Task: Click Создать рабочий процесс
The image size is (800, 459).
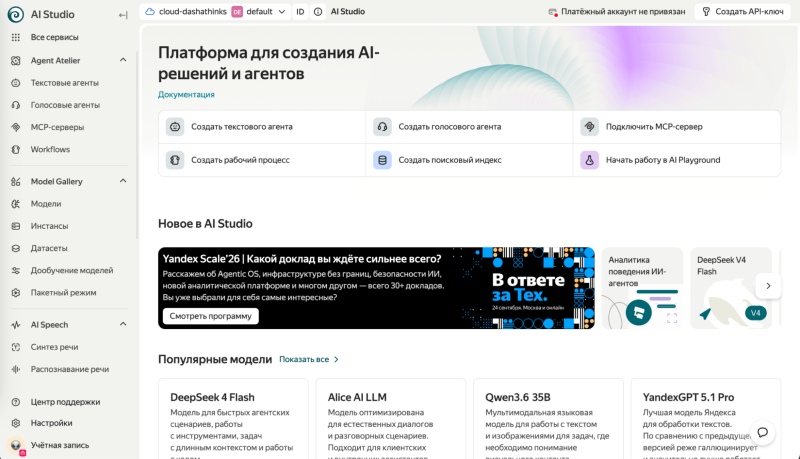Action: 262,160
